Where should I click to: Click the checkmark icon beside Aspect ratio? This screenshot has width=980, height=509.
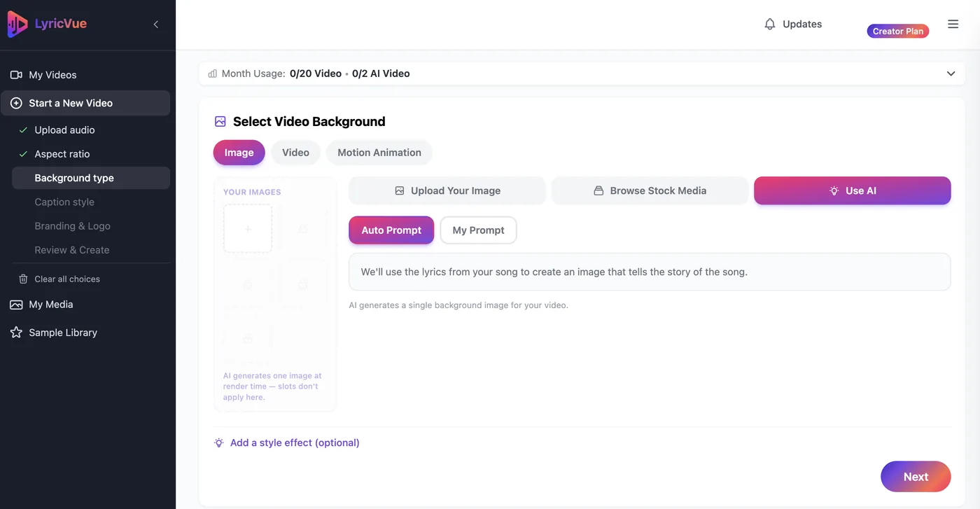pos(23,154)
